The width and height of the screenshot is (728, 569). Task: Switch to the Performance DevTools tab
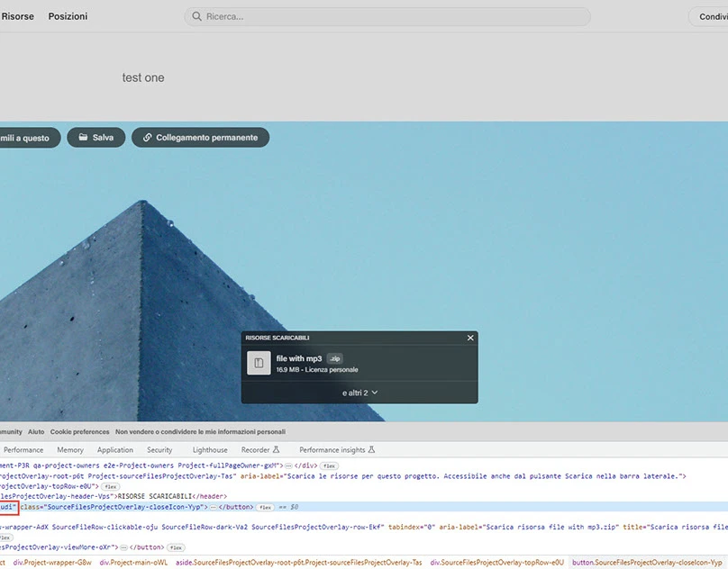coord(23,449)
